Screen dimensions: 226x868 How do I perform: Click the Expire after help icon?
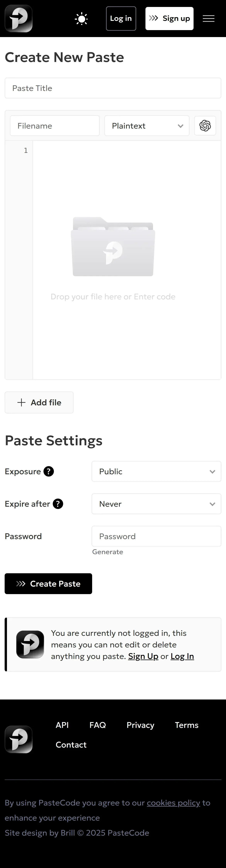click(58, 504)
